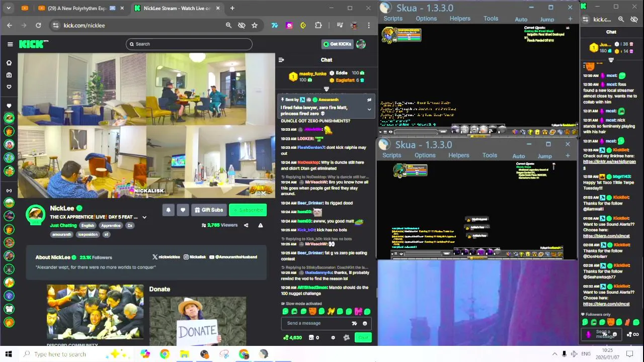This screenshot has width=644, height=362.
Task: Click zoom magnifier in address bar
Action: [x=228, y=25]
